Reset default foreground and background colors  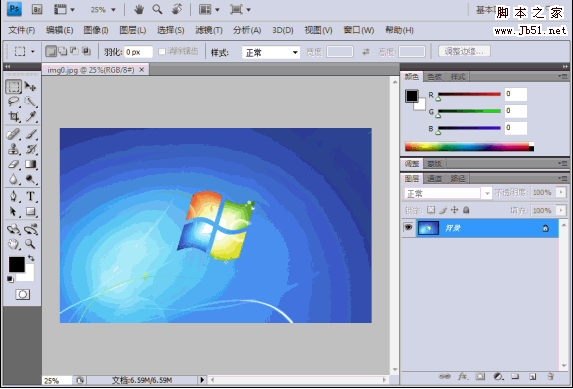(10, 280)
